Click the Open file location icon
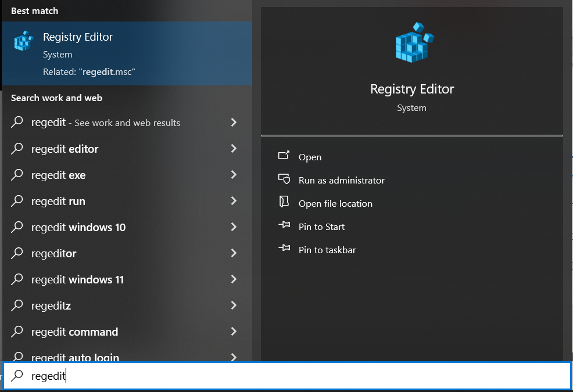This screenshot has width=573, height=392. tap(284, 203)
